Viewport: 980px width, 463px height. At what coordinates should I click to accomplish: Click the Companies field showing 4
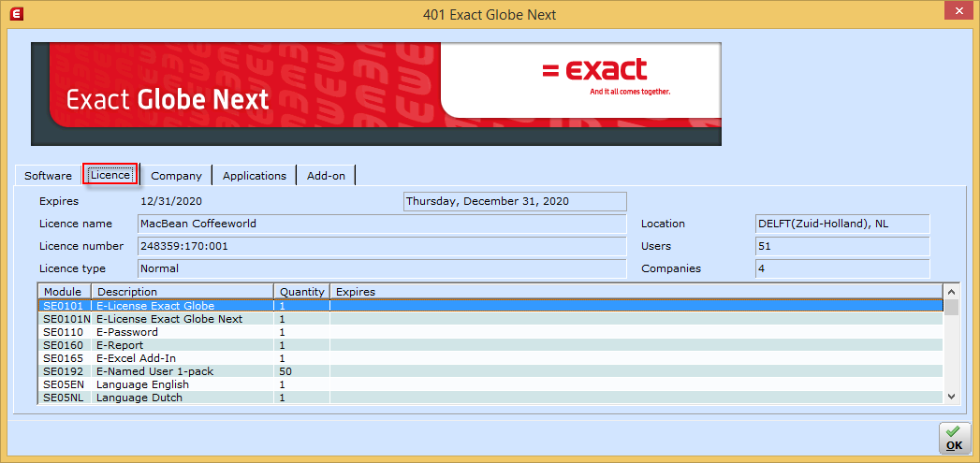(x=841, y=268)
